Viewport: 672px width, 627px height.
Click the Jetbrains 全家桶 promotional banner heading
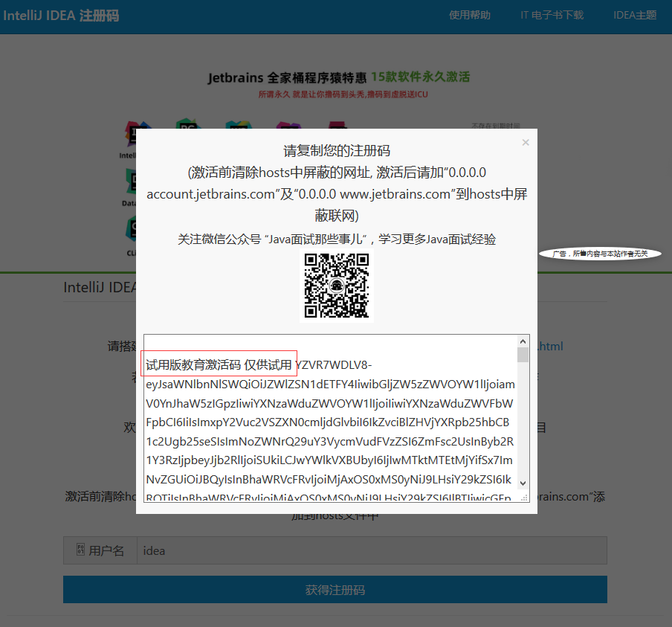[x=287, y=78]
